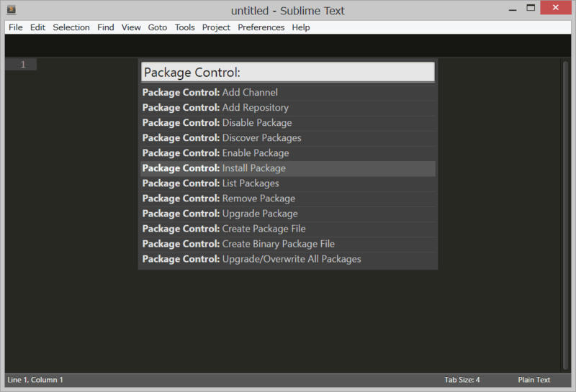Click line number 1 in the gutter
Viewport: 576px width, 392px height.
coord(23,65)
